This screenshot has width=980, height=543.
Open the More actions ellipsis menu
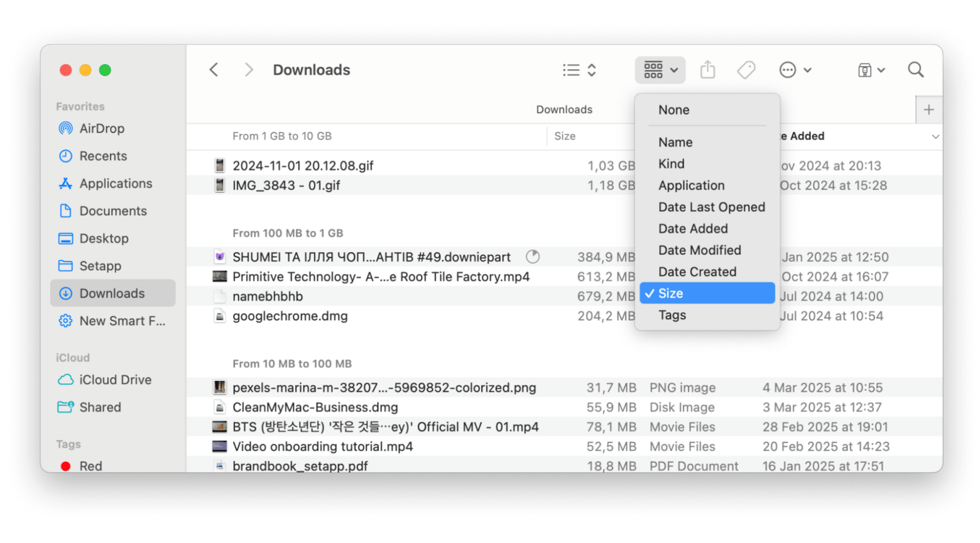[x=795, y=70]
